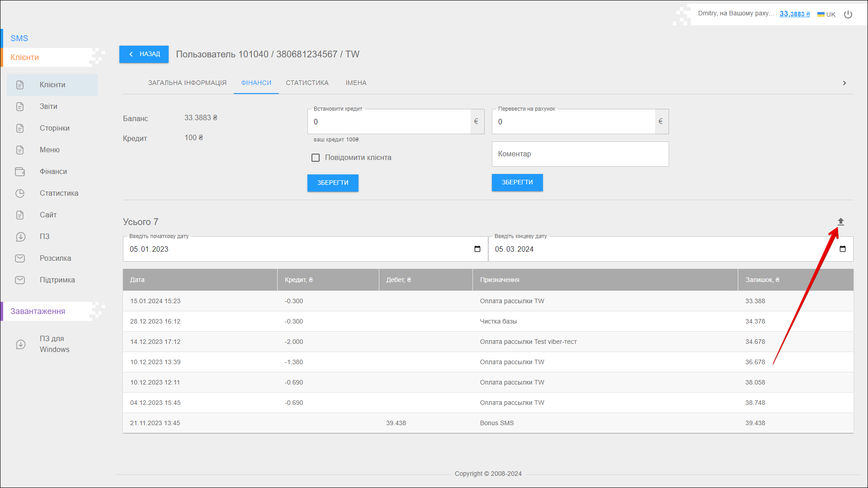This screenshot has width=868, height=488.
Task: Click the Коментар input field
Action: click(x=580, y=154)
